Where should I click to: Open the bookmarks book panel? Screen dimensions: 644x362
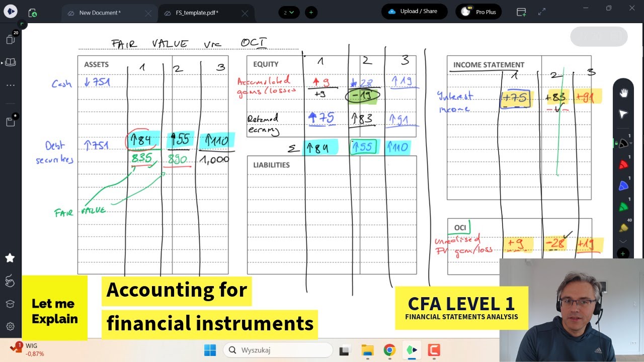click(x=11, y=62)
